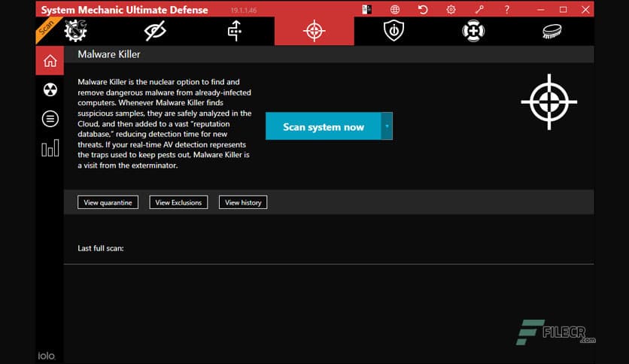Click the iolo logo at bottom left
The height and width of the screenshot is (364, 629).
47,356
